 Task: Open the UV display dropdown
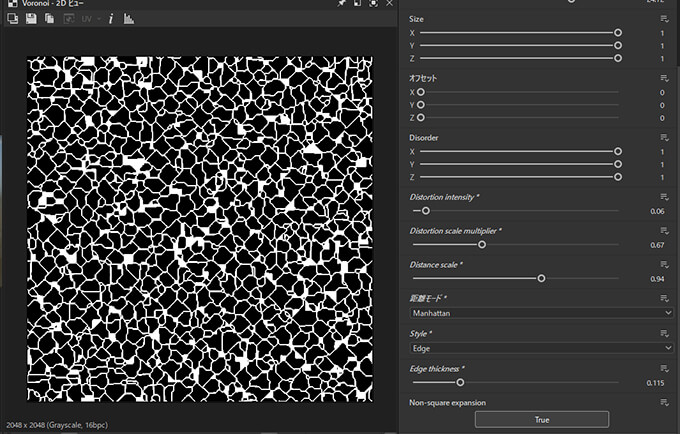[90, 19]
